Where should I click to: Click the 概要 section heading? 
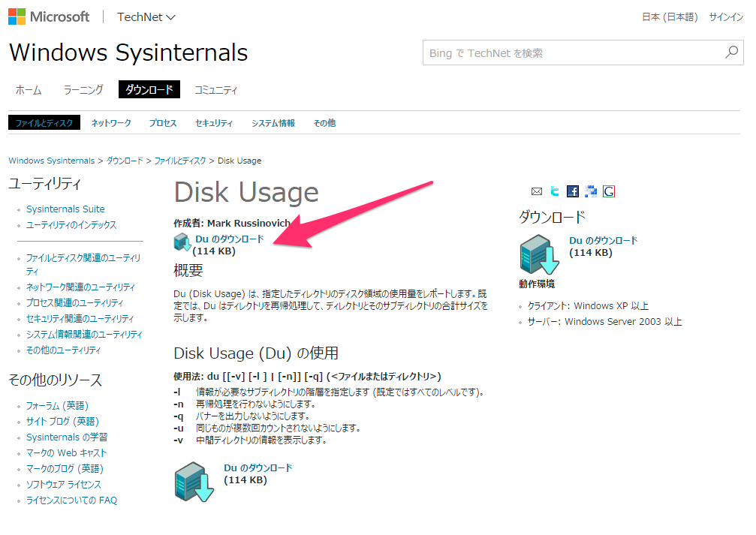tap(188, 270)
